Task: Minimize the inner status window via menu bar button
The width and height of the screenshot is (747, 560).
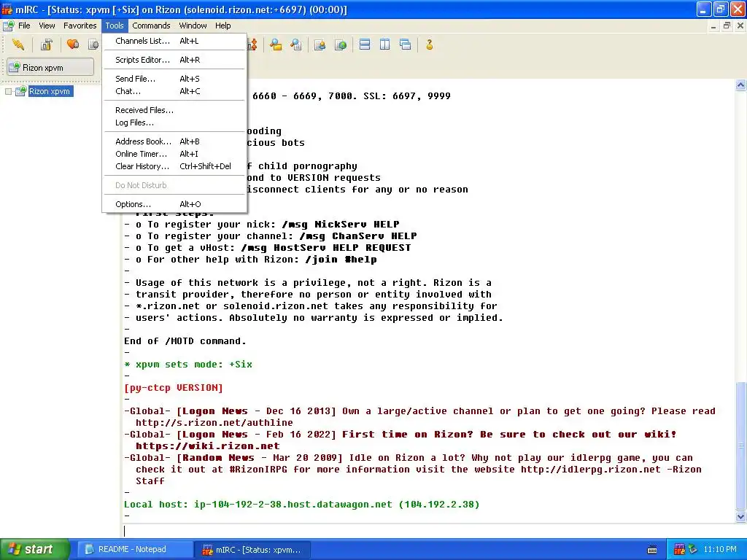Action: click(713, 26)
